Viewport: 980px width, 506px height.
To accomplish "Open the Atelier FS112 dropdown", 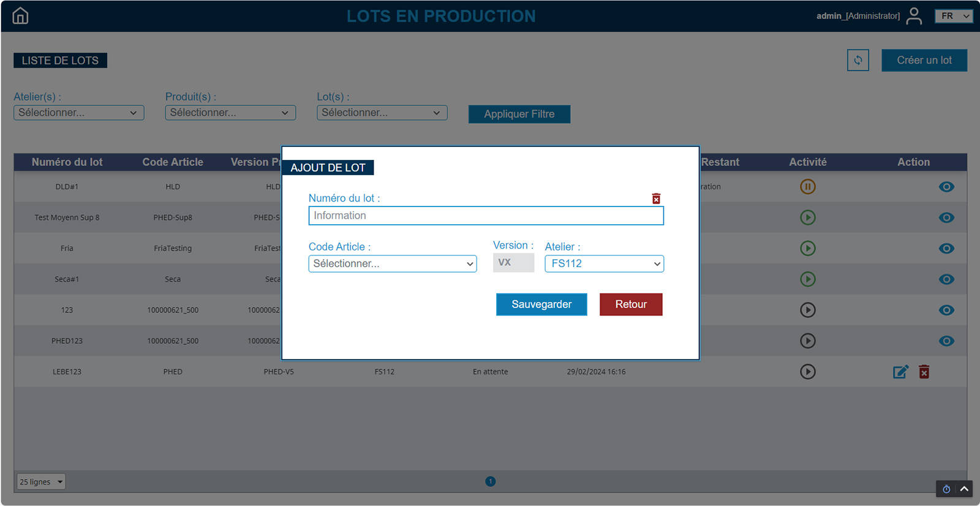I will [x=605, y=263].
